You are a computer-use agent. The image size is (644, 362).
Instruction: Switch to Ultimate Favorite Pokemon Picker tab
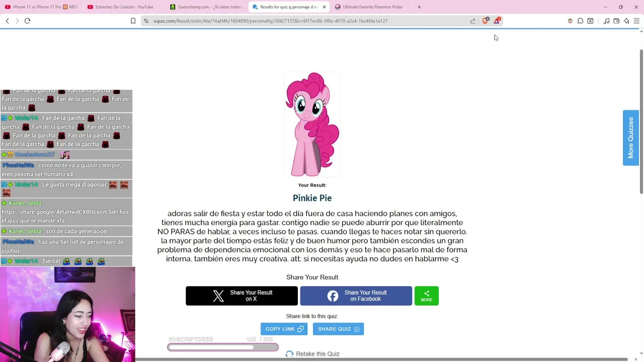[x=372, y=7]
